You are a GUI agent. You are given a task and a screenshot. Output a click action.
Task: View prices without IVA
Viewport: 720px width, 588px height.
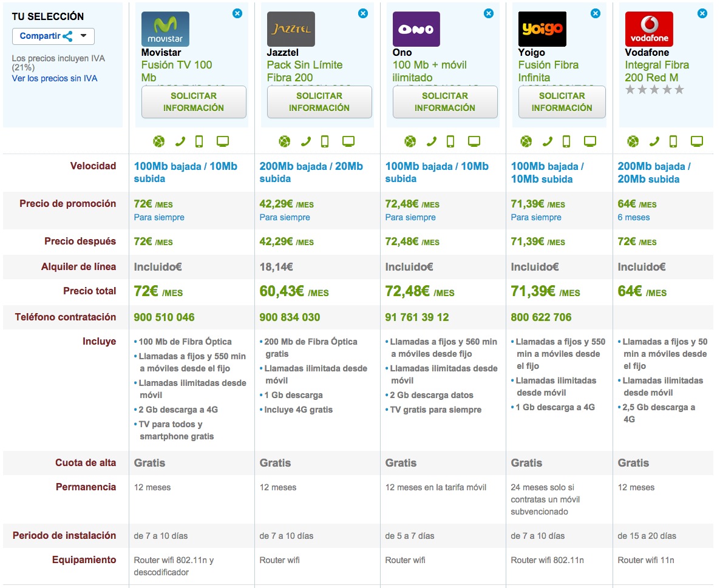pyautogui.click(x=55, y=78)
